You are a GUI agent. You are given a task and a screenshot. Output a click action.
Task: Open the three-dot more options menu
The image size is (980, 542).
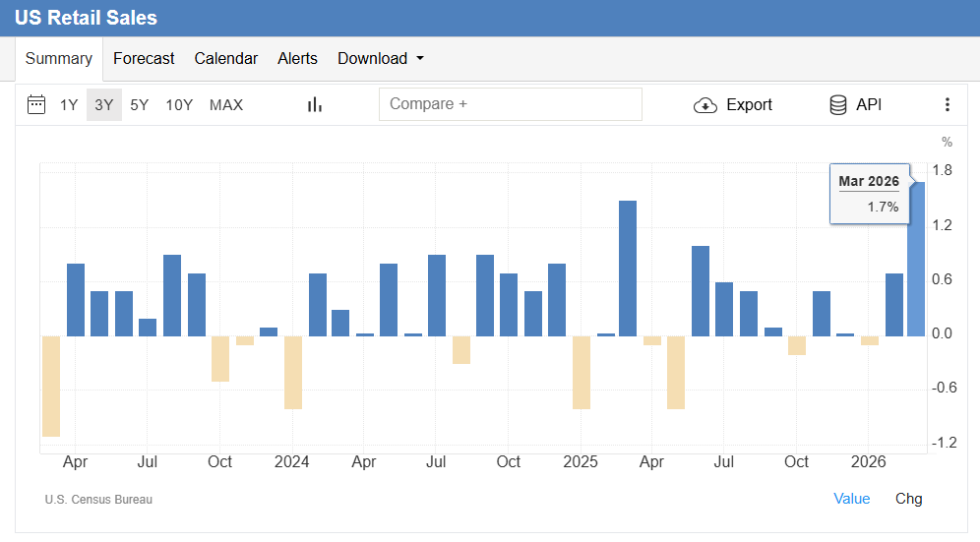pyautogui.click(x=948, y=105)
